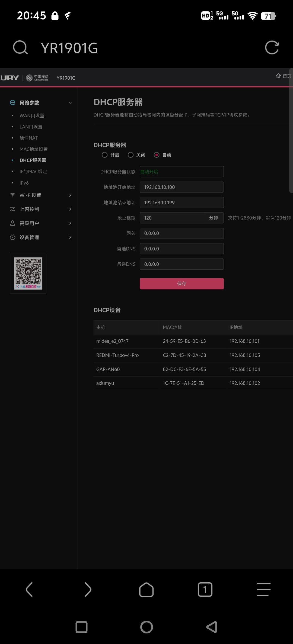Select the 关闭 DHCP radio button
This screenshot has width=293, height=644.
coord(131,155)
